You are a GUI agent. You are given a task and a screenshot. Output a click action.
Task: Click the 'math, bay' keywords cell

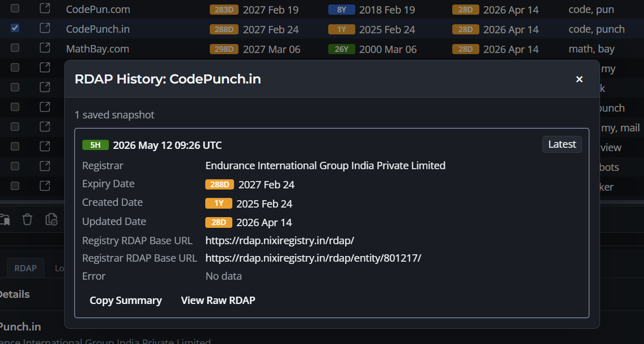pos(592,49)
